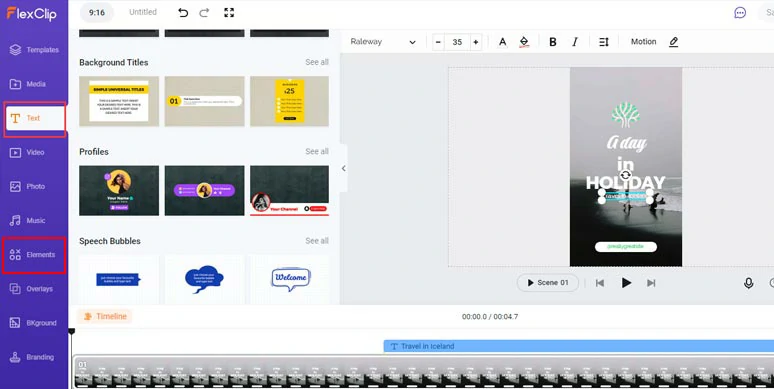Edit the Untitled project name
The image size is (774, 389).
tap(143, 12)
